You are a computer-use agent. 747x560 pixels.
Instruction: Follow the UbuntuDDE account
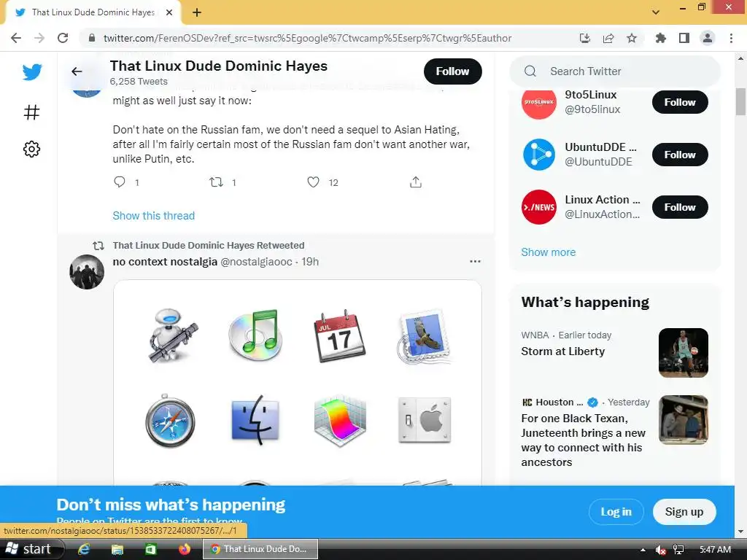point(680,155)
